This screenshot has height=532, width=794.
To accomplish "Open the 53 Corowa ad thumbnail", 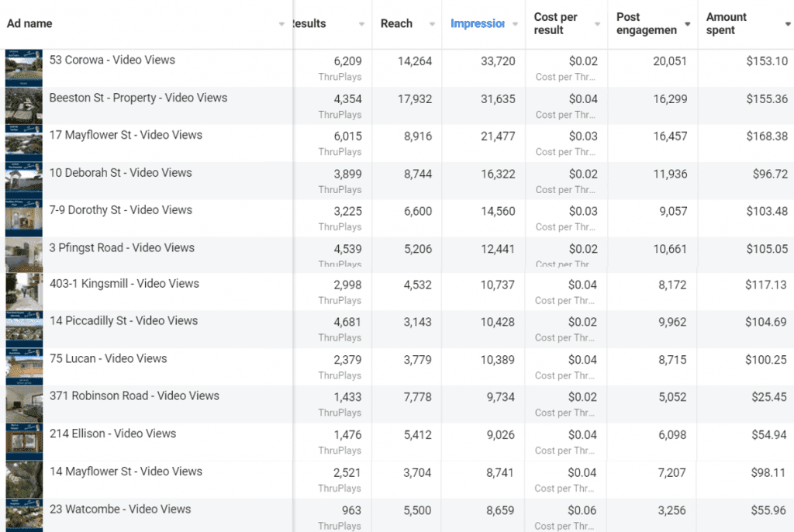I will tap(24, 68).
